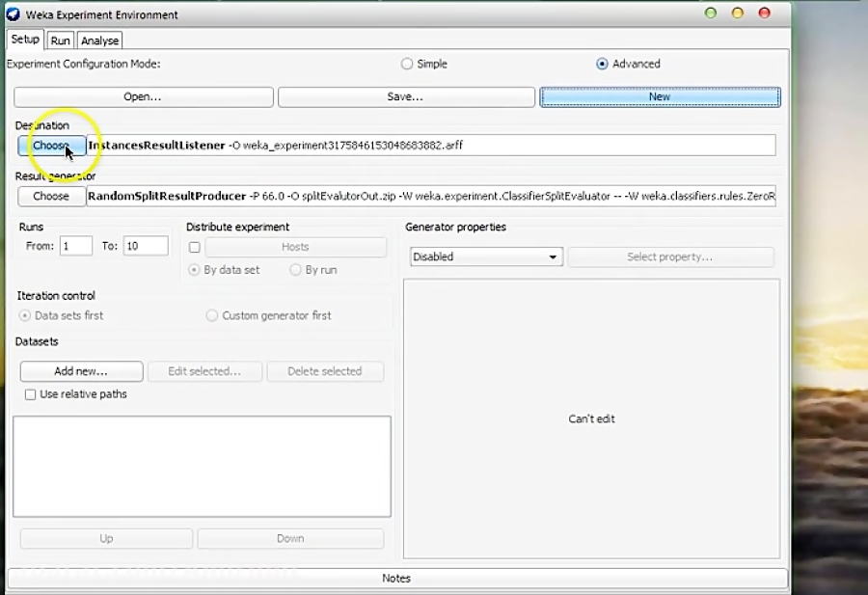
Task: Check Use relative paths
Action: pyautogui.click(x=31, y=394)
